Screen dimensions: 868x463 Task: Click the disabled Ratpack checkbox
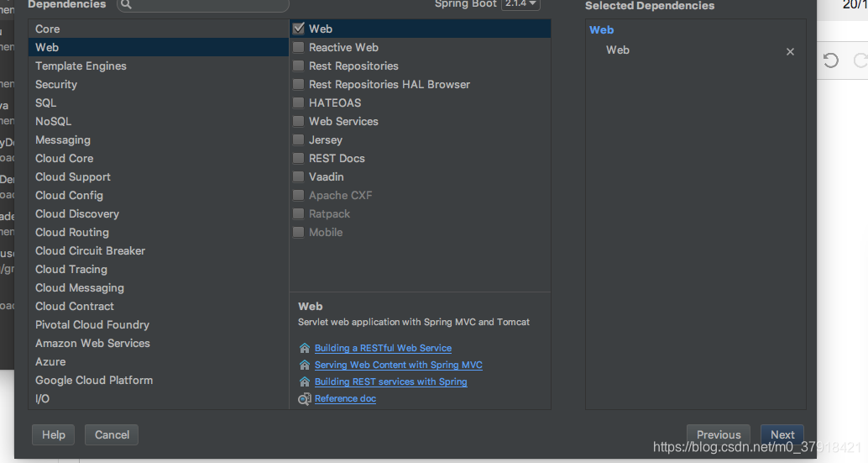click(x=298, y=213)
